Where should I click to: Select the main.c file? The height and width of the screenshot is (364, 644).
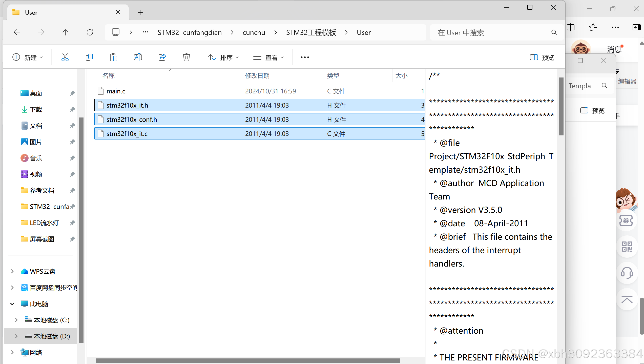pyautogui.click(x=116, y=91)
